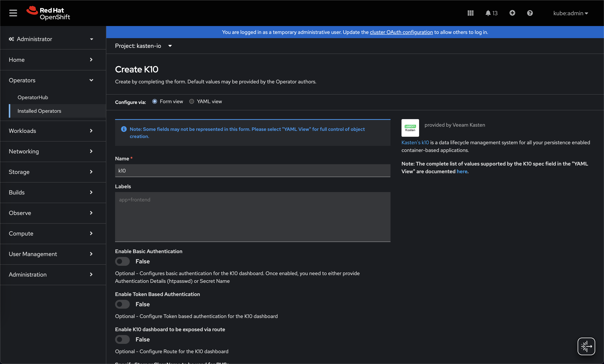Expand the Home navigation section

(x=53, y=60)
